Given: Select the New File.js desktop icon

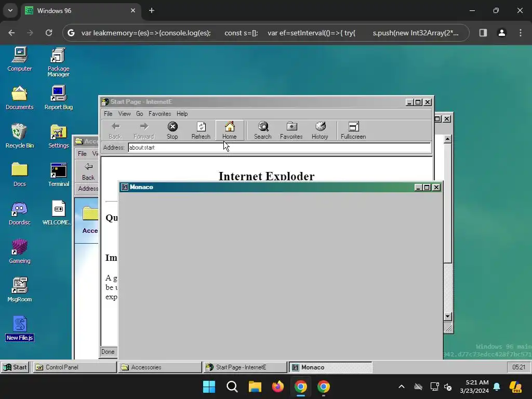Looking at the screenshot, I should point(20,328).
